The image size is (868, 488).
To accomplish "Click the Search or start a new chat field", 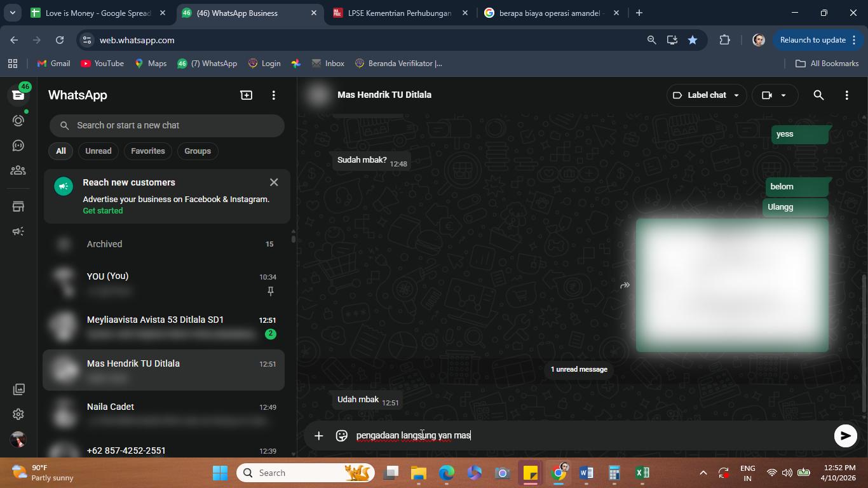I will (167, 125).
